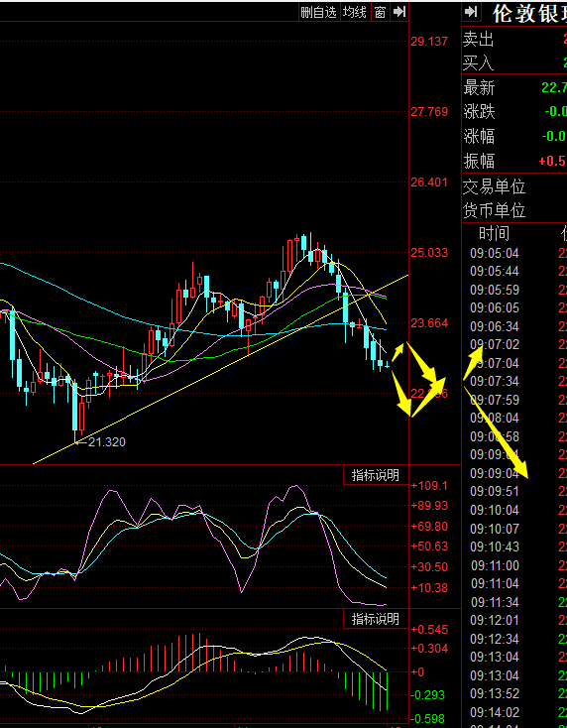This screenshot has width=567, height=728.
Task: Click the +109.1 KDJ axis label
Action: [429, 486]
